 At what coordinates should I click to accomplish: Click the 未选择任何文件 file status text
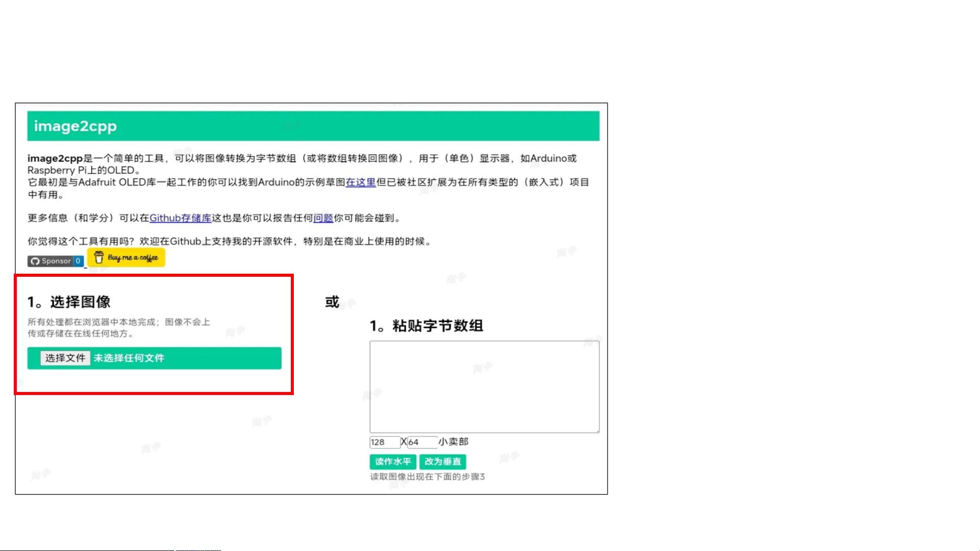(x=128, y=358)
